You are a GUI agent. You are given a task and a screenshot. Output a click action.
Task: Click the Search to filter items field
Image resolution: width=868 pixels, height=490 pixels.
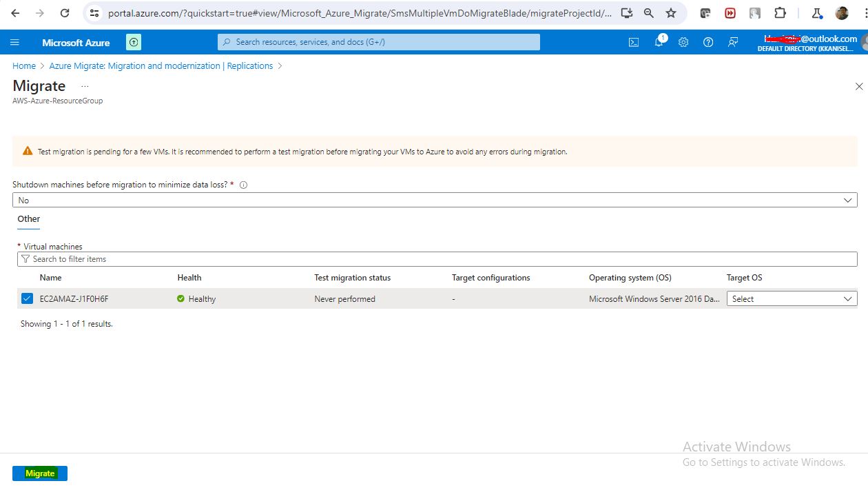[437, 259]
